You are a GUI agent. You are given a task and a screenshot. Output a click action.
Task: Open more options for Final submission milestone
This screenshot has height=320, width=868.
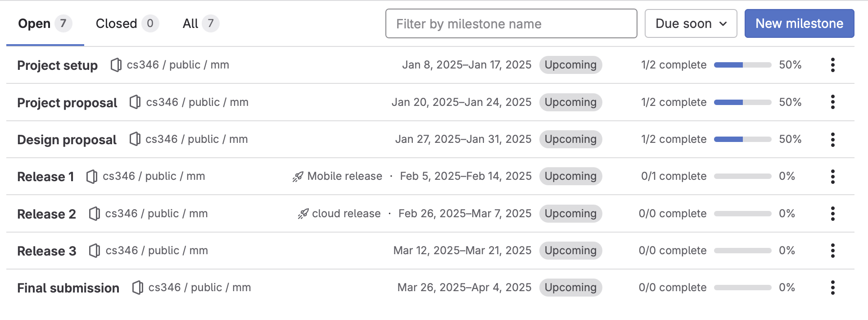coord(832,288)
